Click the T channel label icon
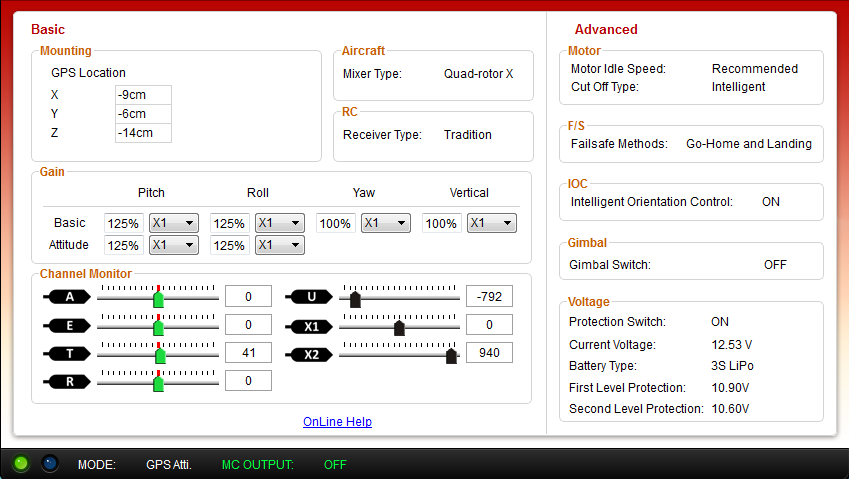Screen dimensions: 849x479 [68, 354]
